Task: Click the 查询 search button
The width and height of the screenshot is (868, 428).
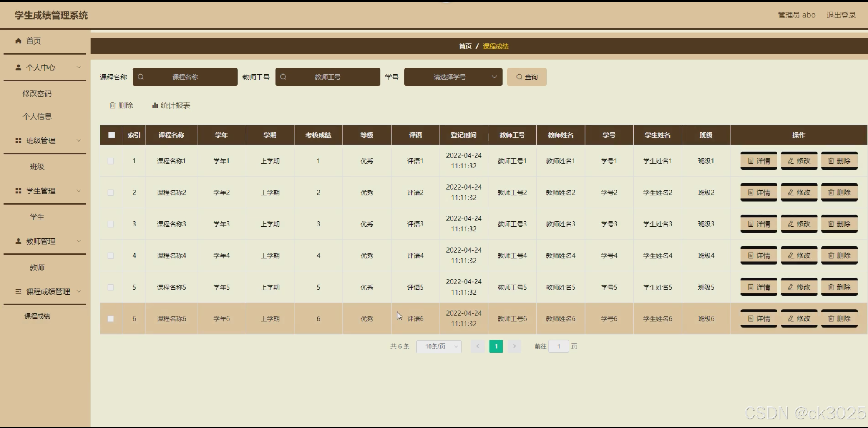Action: click(526, 77)
